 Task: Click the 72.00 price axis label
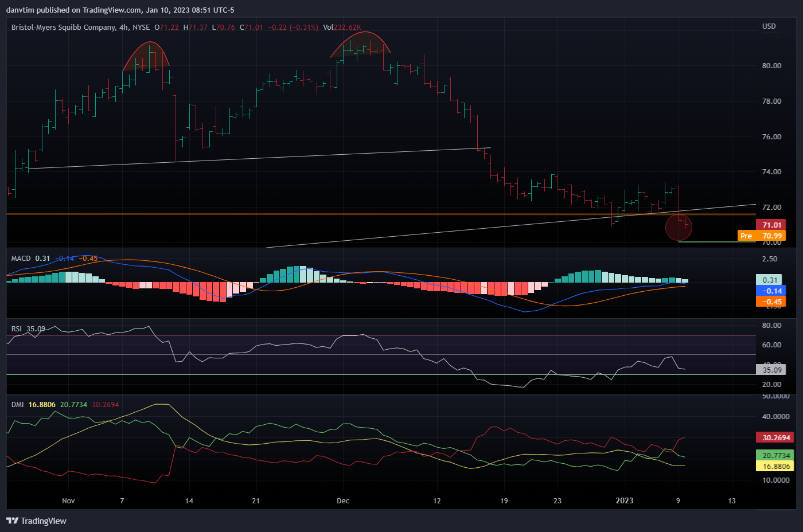771,207
